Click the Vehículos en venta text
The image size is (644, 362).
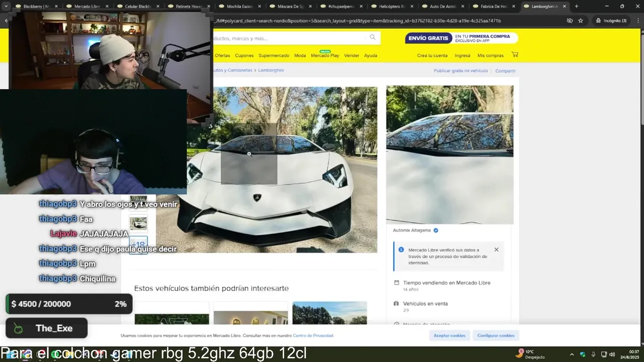[425, 304]
